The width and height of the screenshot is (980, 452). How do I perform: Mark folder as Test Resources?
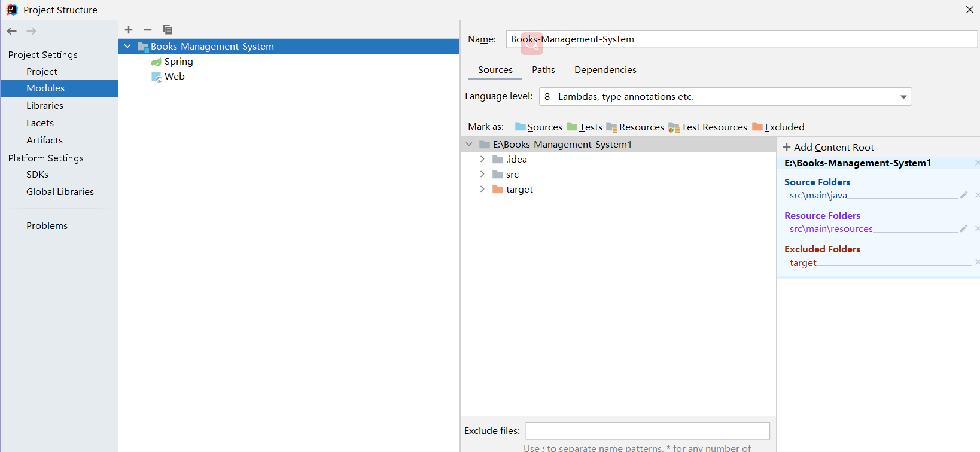coord(708,127)
